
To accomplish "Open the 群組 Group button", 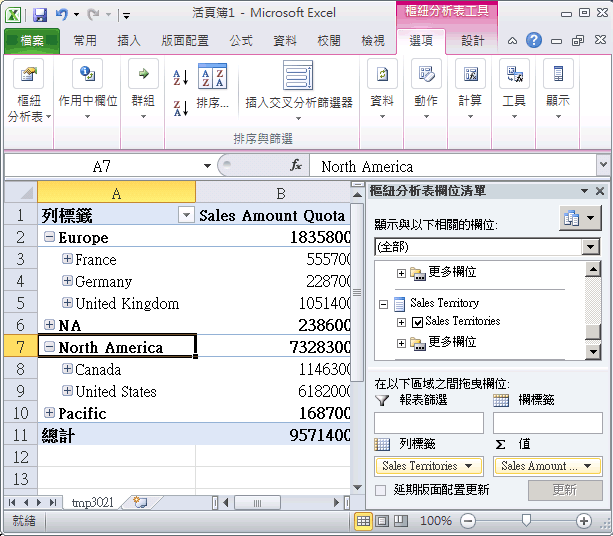I will [143, 91].
